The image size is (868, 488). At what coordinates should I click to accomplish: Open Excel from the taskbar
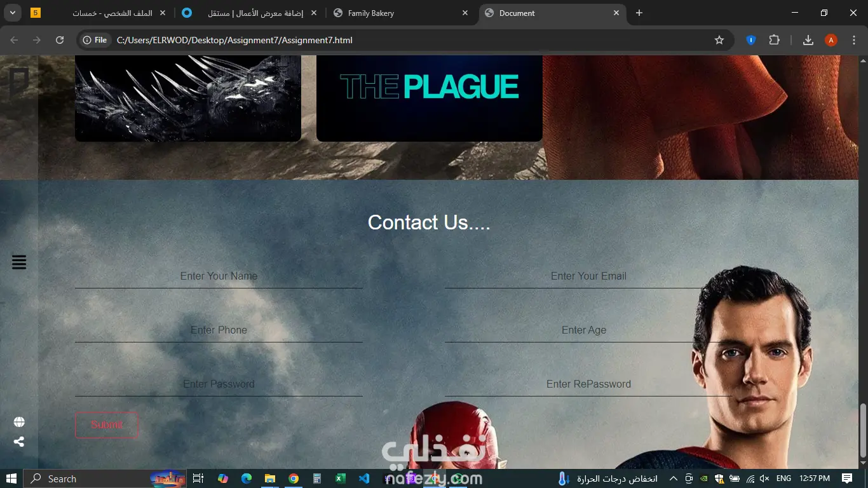(x=340, y=478)
